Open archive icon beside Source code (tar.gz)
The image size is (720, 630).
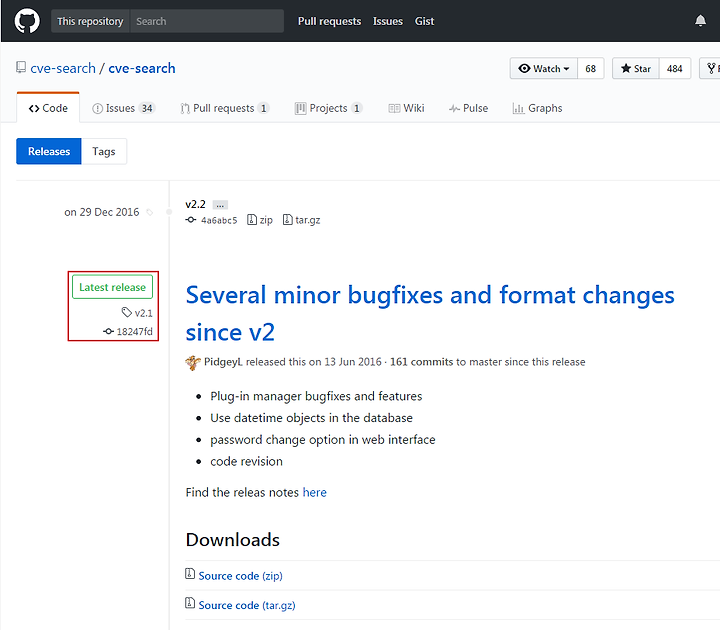(190, 603)
